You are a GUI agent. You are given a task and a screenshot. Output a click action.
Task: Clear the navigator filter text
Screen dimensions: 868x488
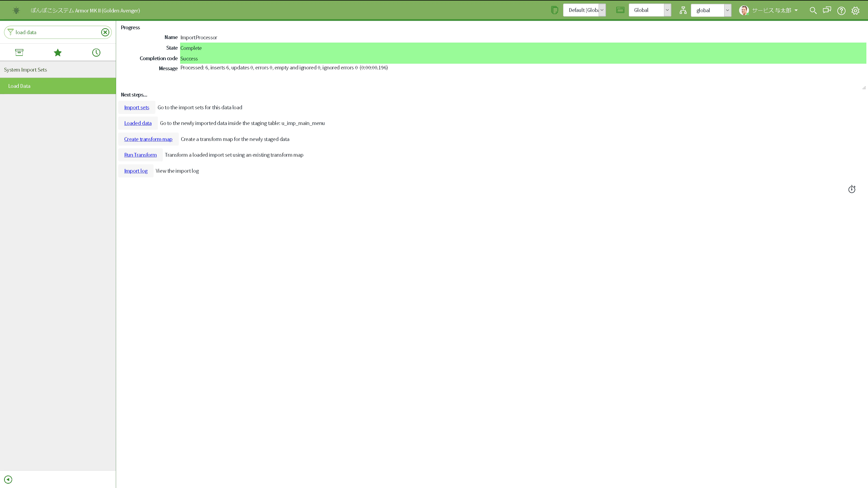(105, 32)
